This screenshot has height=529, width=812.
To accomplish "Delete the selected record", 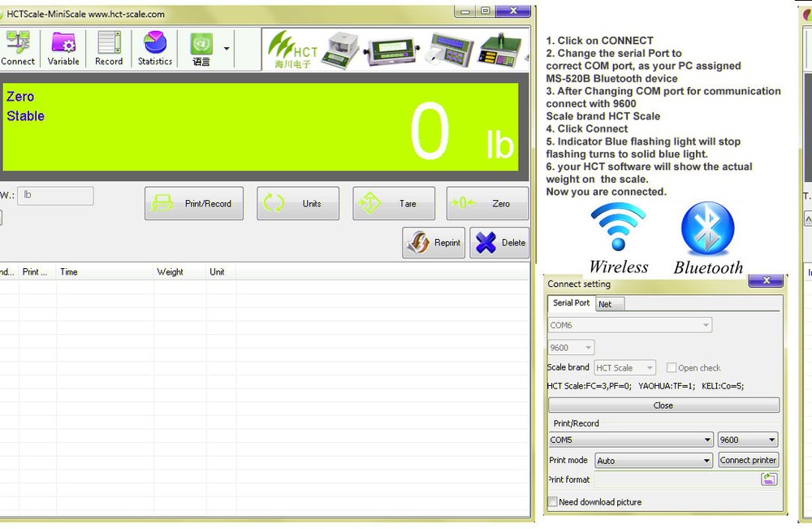I will tap(499, 243).
